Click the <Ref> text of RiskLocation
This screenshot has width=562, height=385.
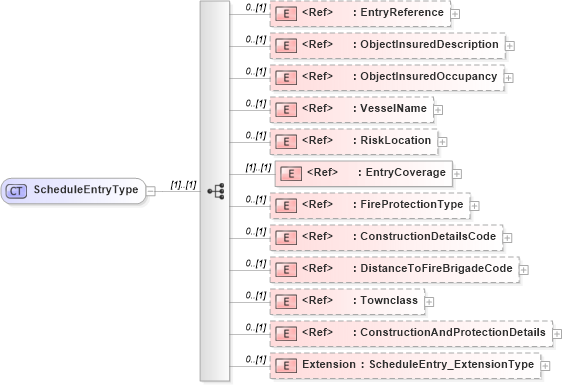pos(317,141)
